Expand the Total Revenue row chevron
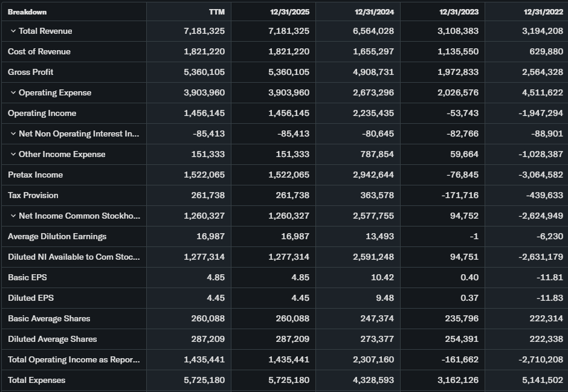 coord(13,31)
